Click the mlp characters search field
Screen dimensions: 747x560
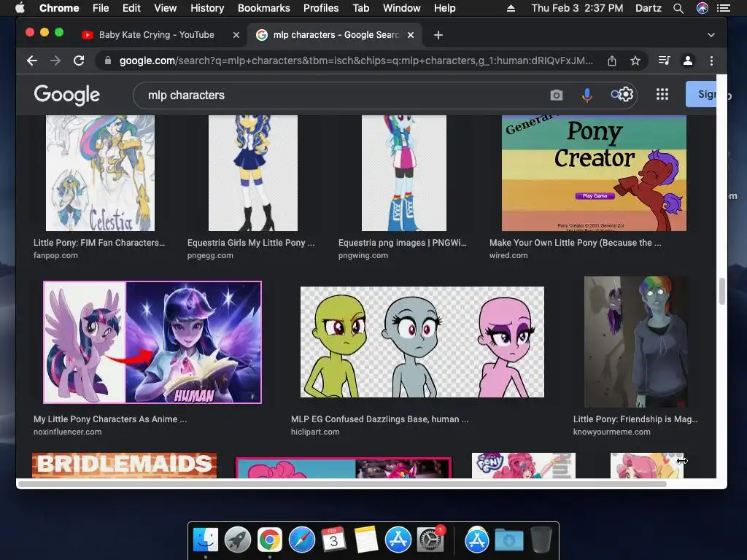pyautogui.click(x=343, y=96)
